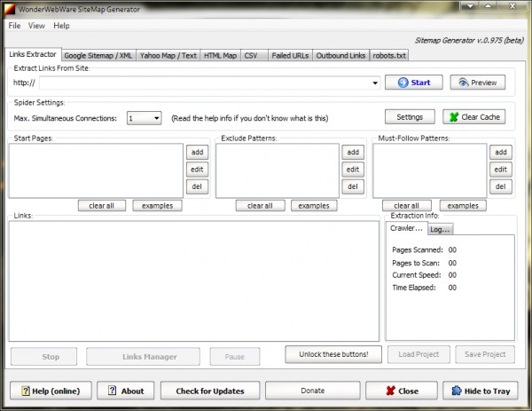Click the Stop button
Viewport: 532px width, 411px height.
point(43,357)
